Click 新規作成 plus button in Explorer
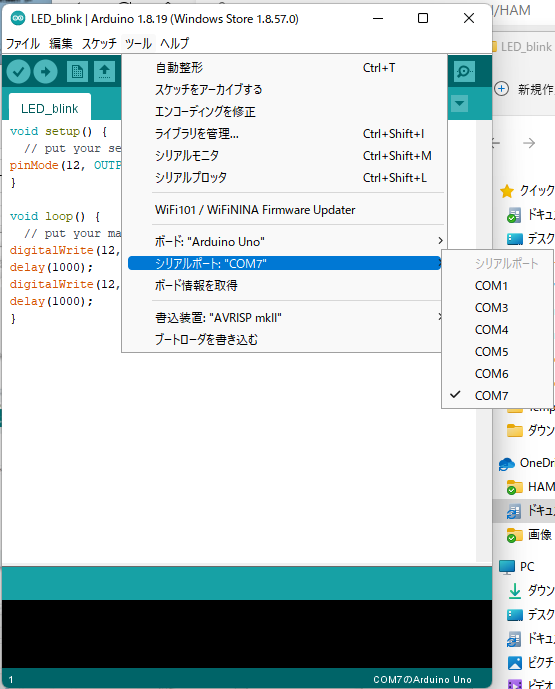Image resolution: width=555 pixels, height=689 pixels. coord(502,88)
